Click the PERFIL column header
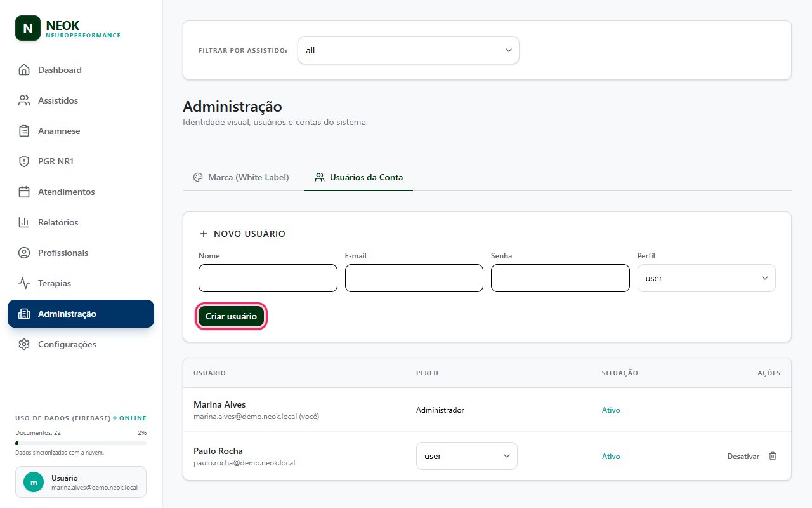This screenshot has height=508, width=812. (428, 373)
